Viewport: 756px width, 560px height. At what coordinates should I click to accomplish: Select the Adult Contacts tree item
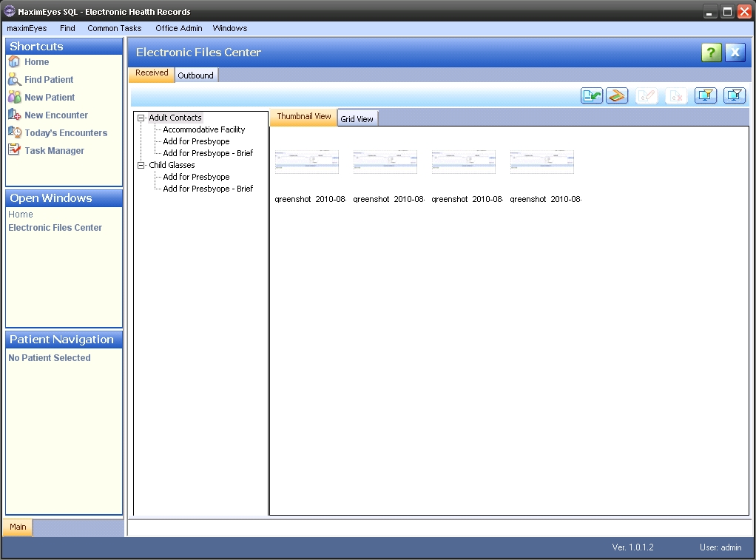pyautogui.click(x=175, y=118)
